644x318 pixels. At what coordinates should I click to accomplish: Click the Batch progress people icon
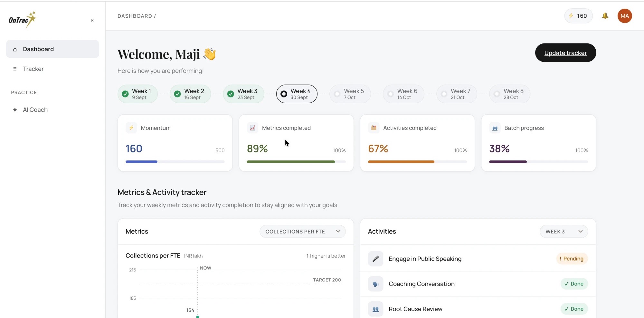coord(495,128)
